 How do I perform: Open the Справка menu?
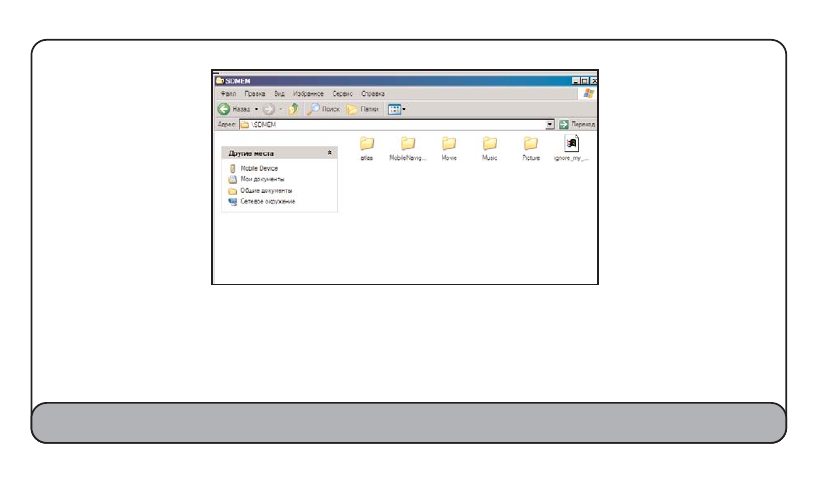point(373,93)
